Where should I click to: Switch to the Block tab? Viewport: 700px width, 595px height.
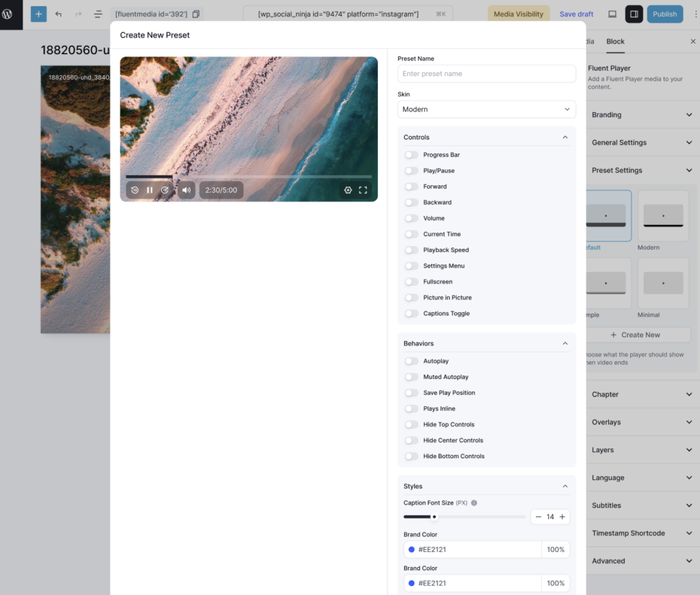pyautogui.click(x=615, y=41)
